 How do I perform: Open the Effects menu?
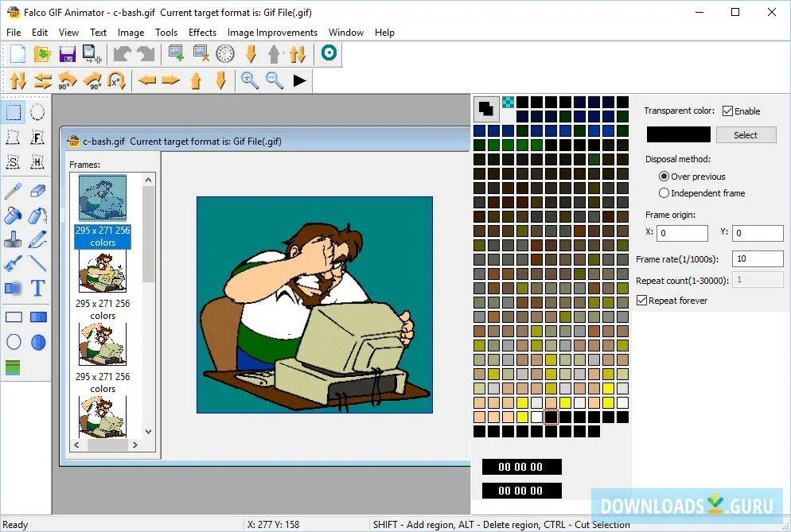coord(202,33)
